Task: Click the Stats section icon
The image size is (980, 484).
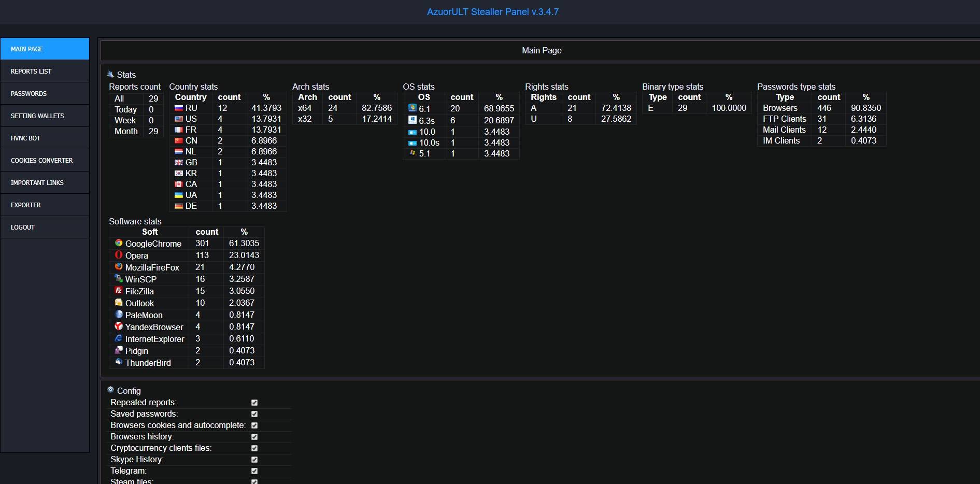Action: [110, 74]
